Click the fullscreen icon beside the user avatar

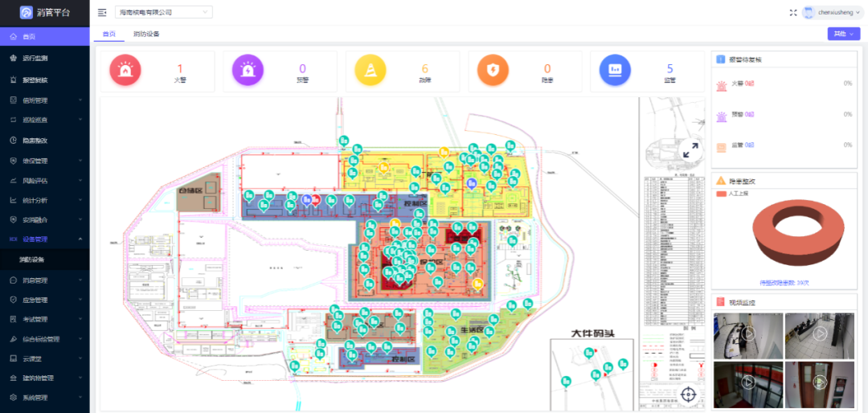(x=793, y=12)
